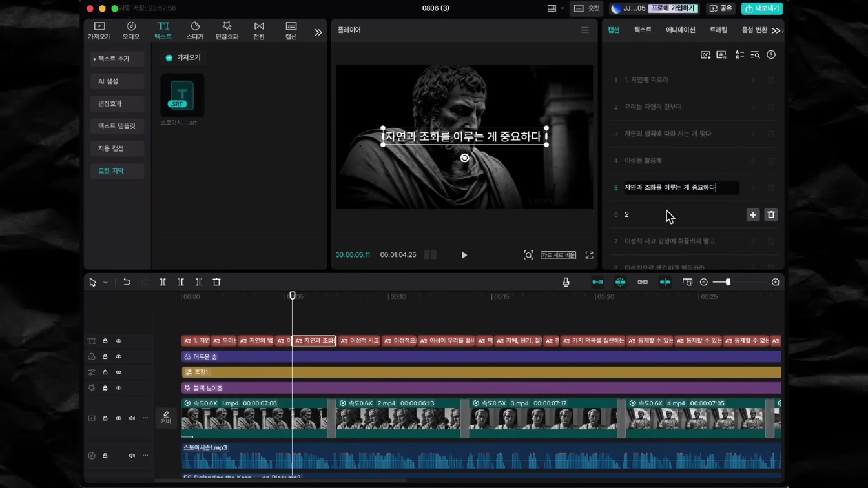Lock the 어두운 숲 filter track

pyautogui.click(x=105, y=356)
